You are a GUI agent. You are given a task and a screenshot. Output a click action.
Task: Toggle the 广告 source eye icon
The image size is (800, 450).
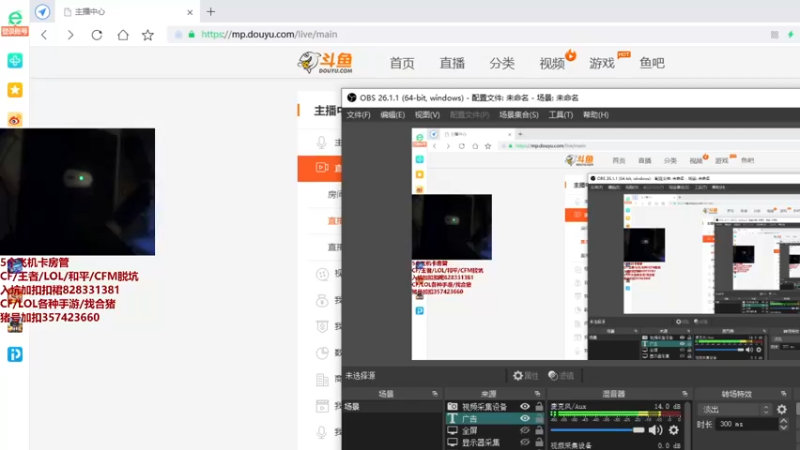[524, 418]
